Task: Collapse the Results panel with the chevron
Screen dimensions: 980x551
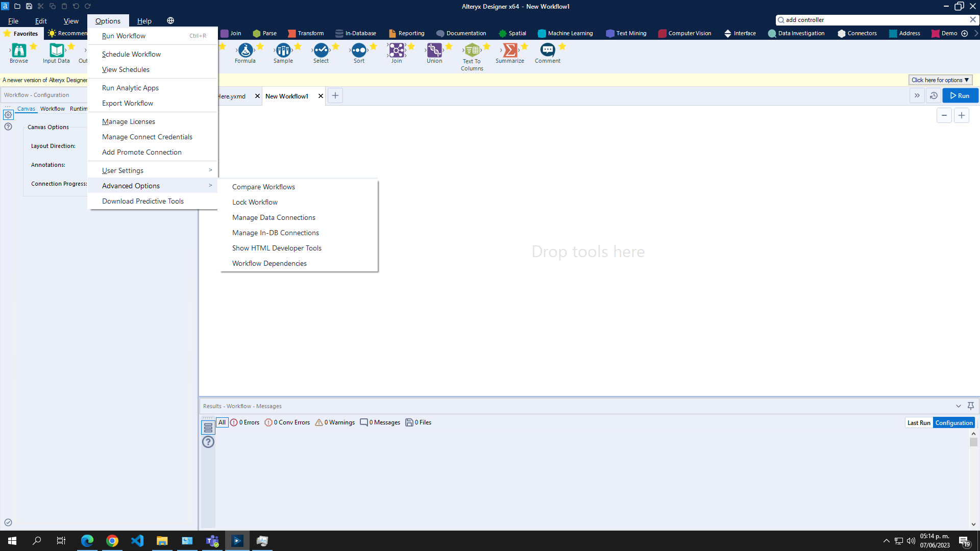Action: click(958, 406)
